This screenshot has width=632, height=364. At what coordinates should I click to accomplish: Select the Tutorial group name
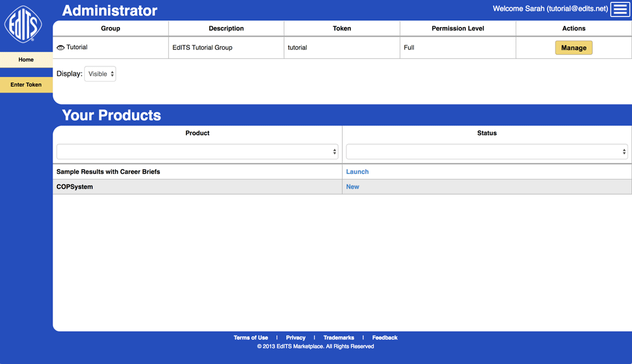click(x=76, y=47)
